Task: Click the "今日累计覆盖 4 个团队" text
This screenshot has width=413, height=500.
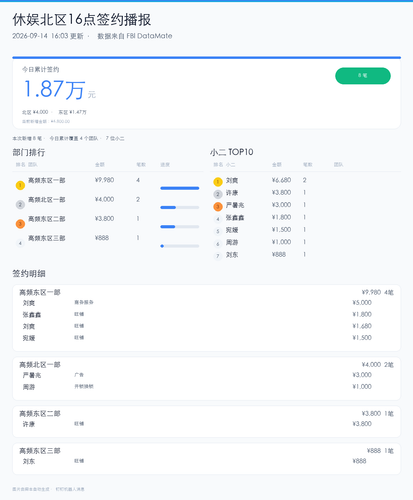Action: click(x=74, y=138)
